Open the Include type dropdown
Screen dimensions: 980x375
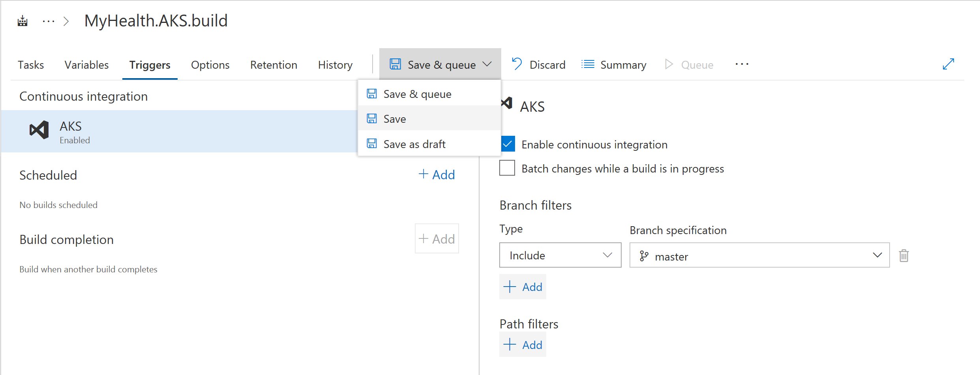560,255
